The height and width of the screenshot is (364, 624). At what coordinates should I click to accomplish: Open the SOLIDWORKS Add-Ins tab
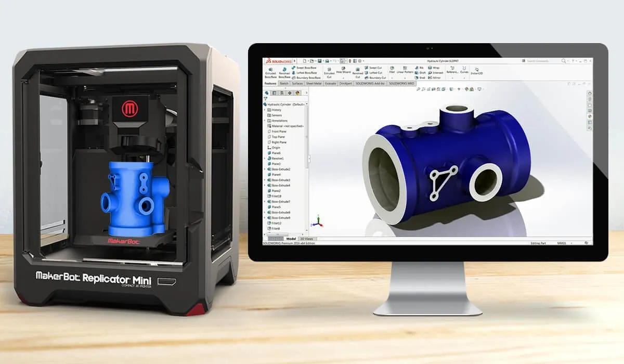370,83
